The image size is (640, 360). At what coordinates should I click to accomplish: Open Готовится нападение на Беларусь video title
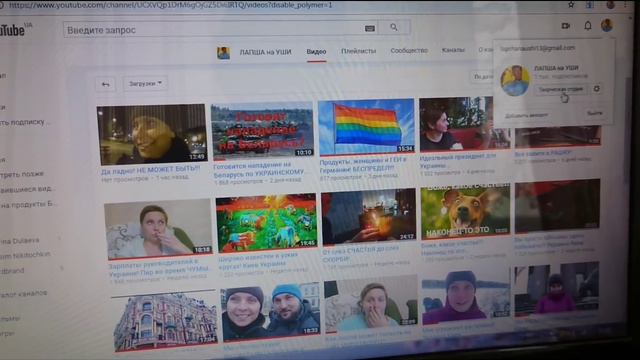[x=259, y=169]
